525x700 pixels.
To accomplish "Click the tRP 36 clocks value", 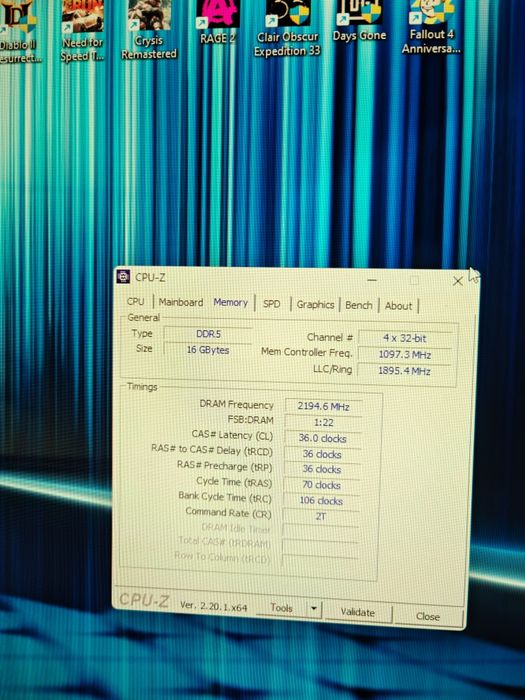I will [321, 470].
